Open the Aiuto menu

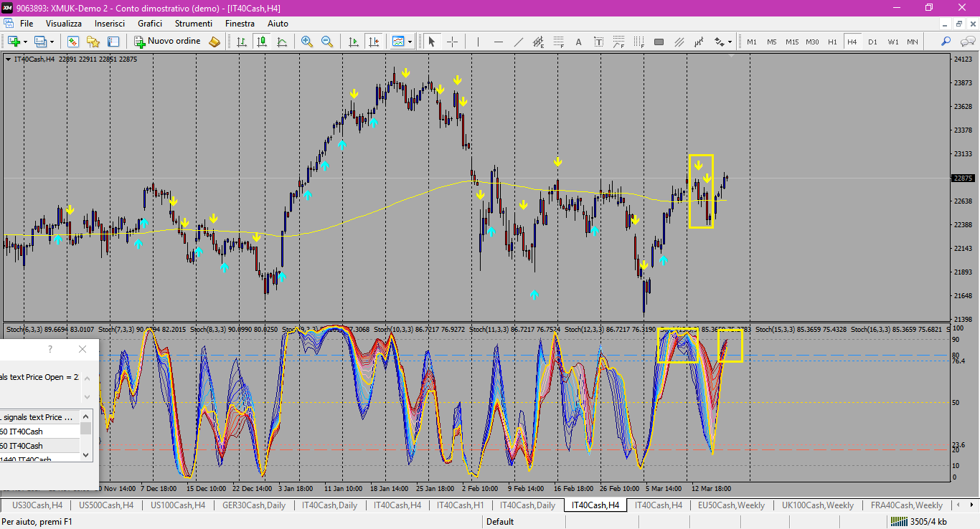click(278, 24)
